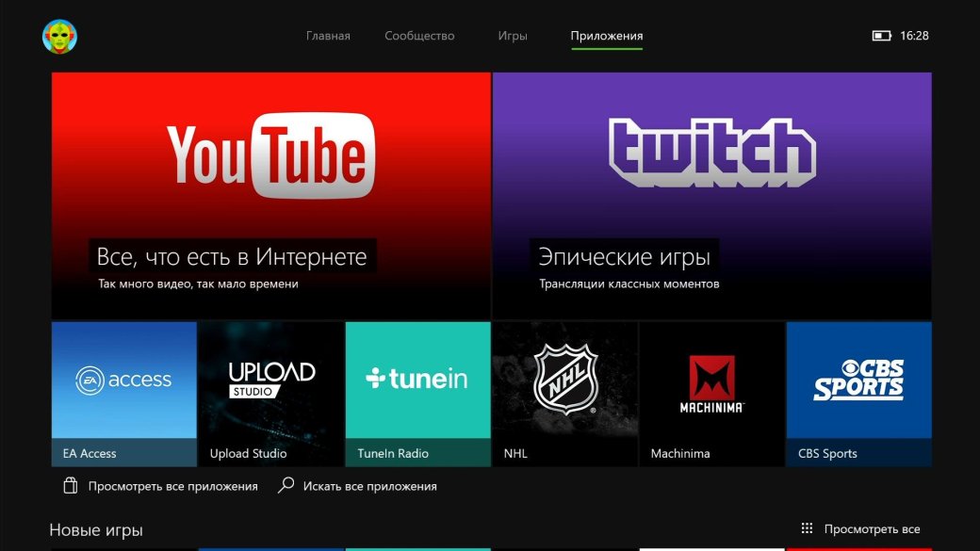Screen dimensions: 980x551
Task: Launch the NHL app tile
Action: click(x=565, y=395)
